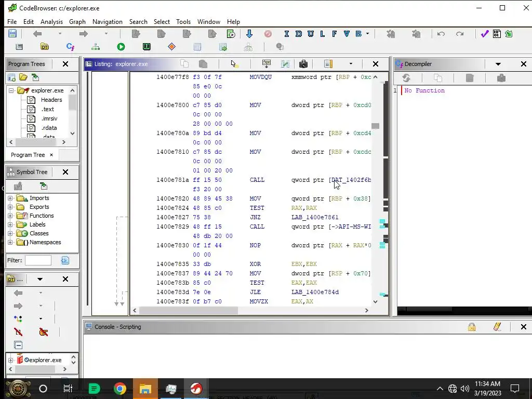
Task: Click the Symbol Tree filter options icon
Action: [x=65, y=260]
